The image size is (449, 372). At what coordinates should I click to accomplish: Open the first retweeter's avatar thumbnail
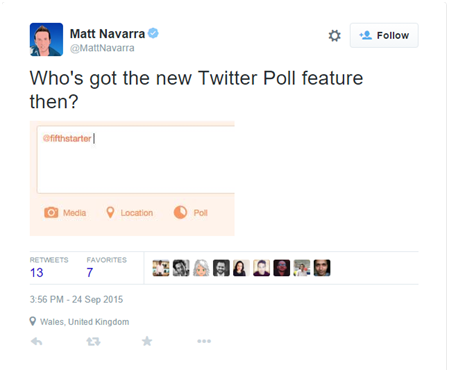(161, 268)
